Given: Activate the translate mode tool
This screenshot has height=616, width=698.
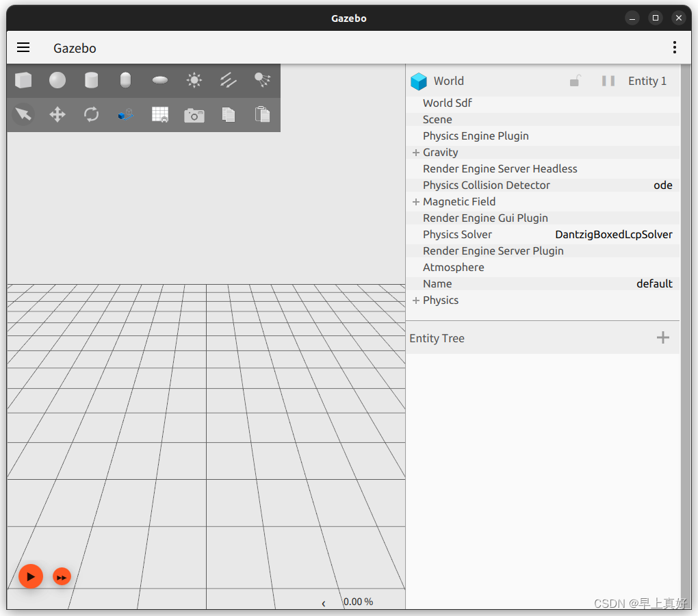Looking at the screenshot, I should click(x=57, y=114).
